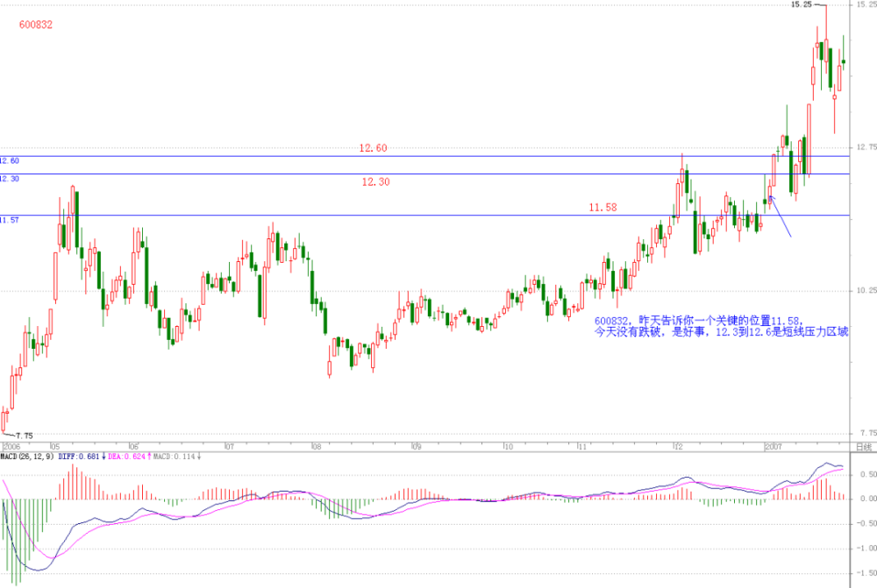Select the 05 month marker on time axis
This screenshot has width=877, height=588.
point(54,447)
